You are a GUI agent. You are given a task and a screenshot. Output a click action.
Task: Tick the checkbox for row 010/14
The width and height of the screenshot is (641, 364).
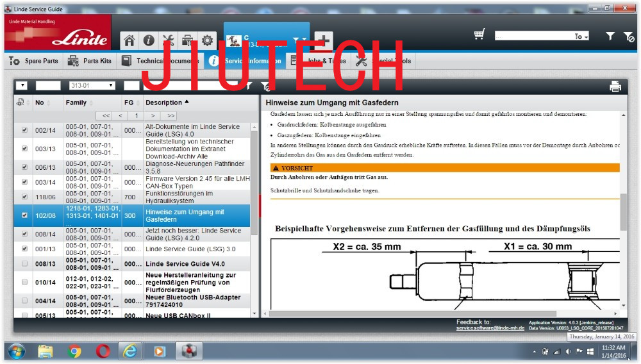25,282
